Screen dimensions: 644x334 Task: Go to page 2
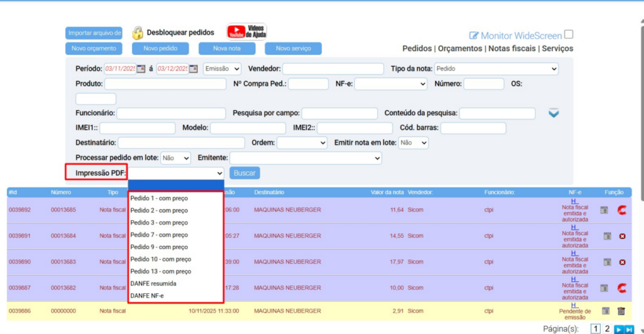(x=607, y=329)
